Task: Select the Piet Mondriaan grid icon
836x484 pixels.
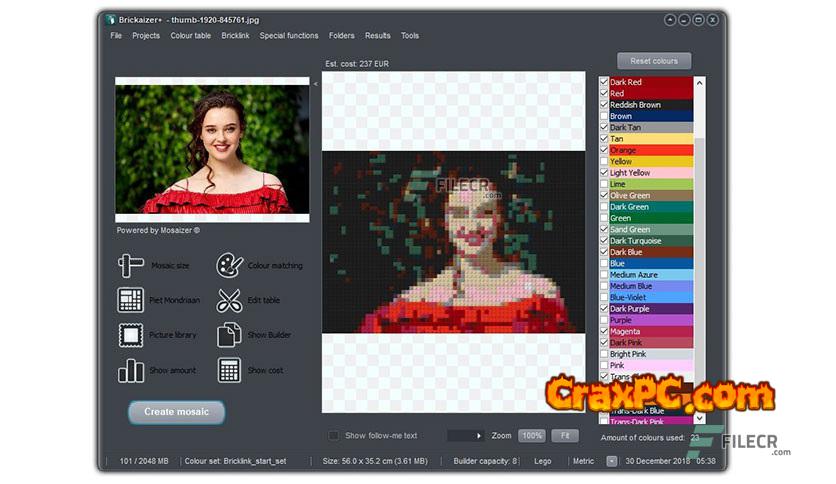Action: [131, 300]
